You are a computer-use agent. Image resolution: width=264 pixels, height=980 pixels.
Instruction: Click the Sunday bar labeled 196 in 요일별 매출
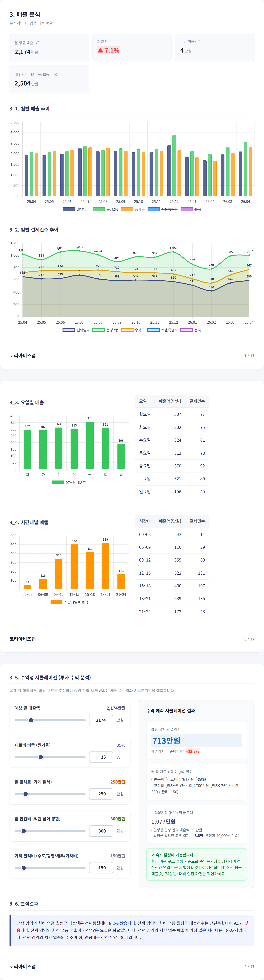(121, 456)
